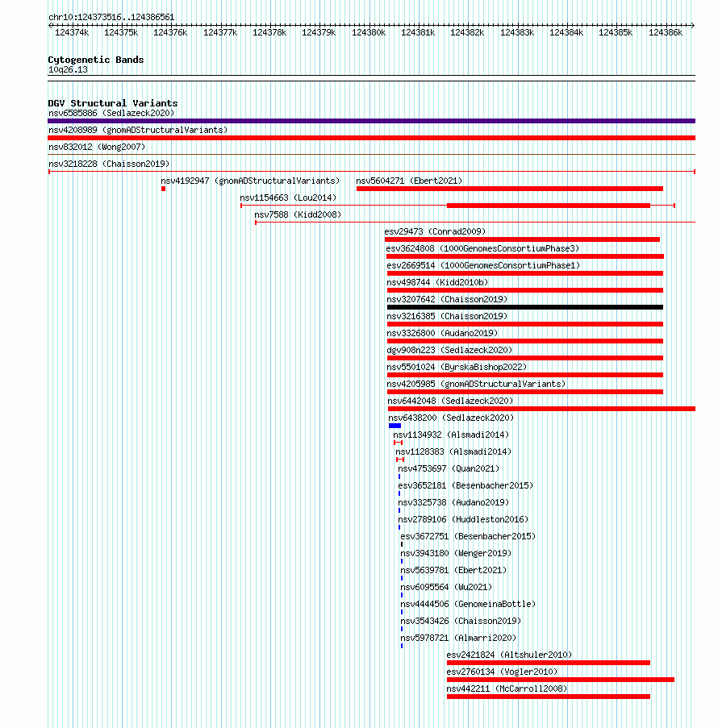Open the nsv4444506 (GenomeinaBottle) label
Viewport: 718px width, 728px height.
pyautogui.click(x=468, y=605)
